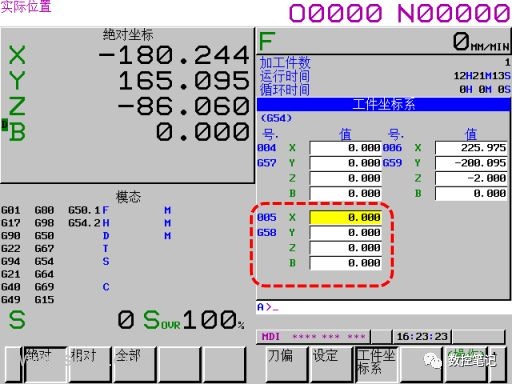Click the G57 Y offset value field
513x384 pixels.
tap(345, 163)
